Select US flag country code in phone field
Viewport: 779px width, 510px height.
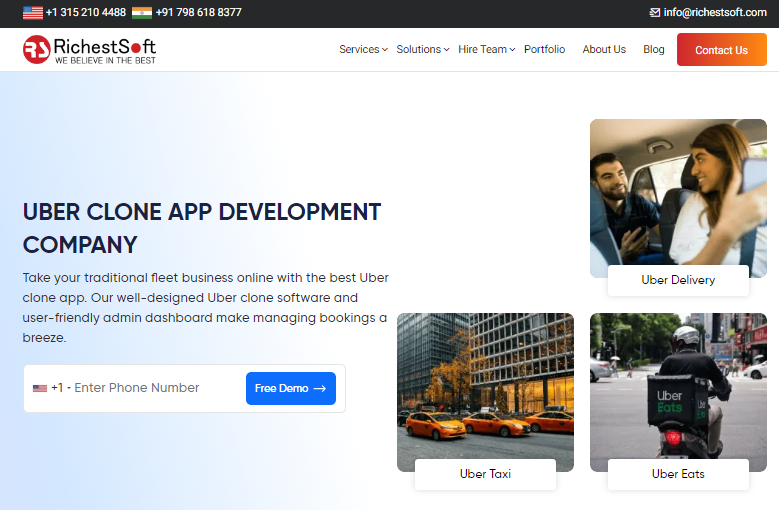tap(40, 388)
